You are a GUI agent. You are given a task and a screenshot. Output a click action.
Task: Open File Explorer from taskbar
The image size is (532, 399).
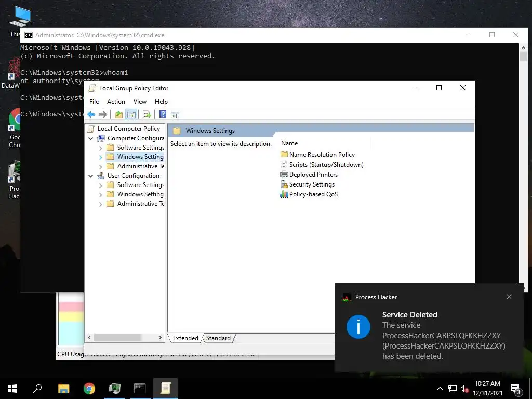click(x=63, y=389)
